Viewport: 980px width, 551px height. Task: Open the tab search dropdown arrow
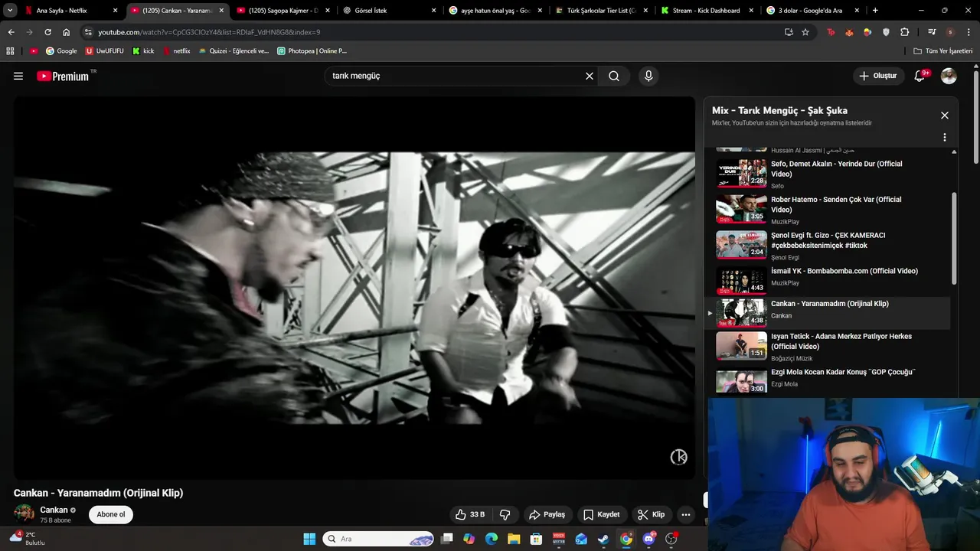click(x=10, y=11)
